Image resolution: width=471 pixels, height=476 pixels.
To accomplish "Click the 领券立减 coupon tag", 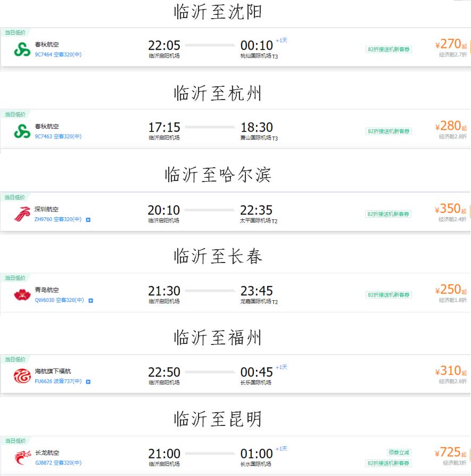I will pyautogui.click(x=399, y=453).
